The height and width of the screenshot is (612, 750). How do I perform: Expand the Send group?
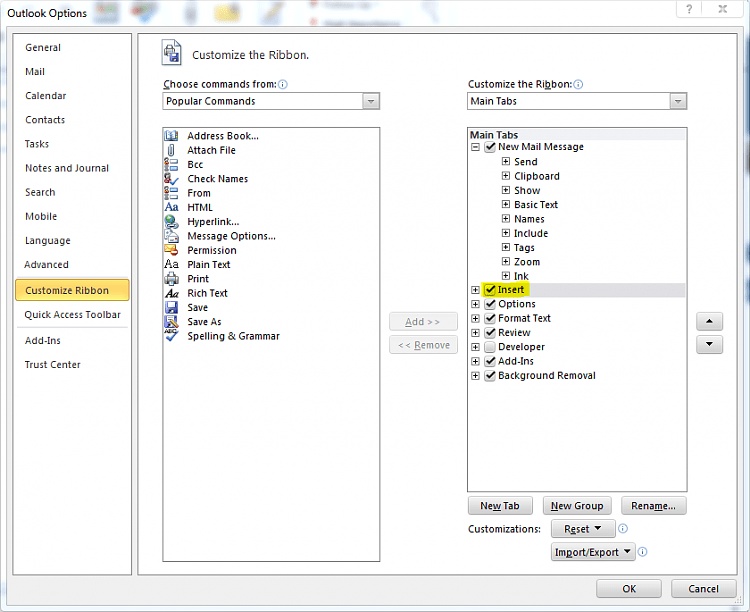tap(506, 161)
